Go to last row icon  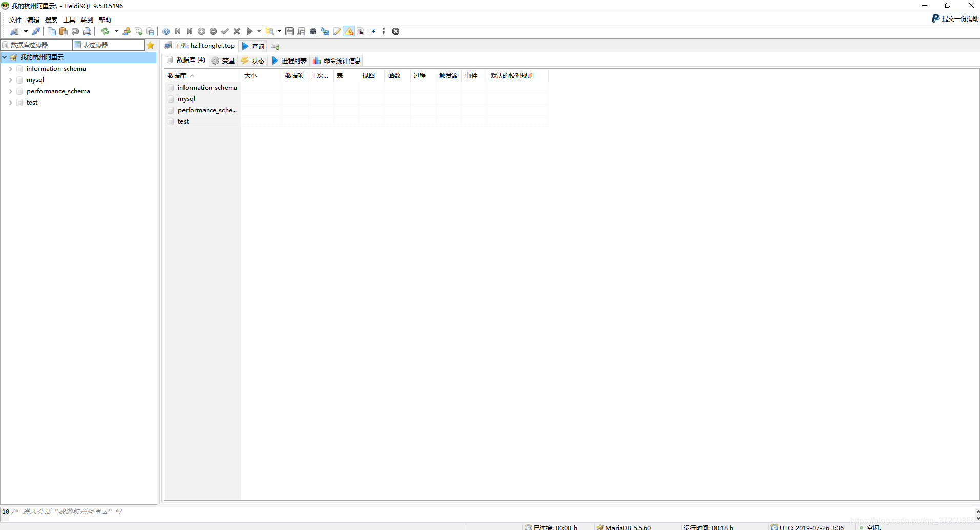click(190, 31)
